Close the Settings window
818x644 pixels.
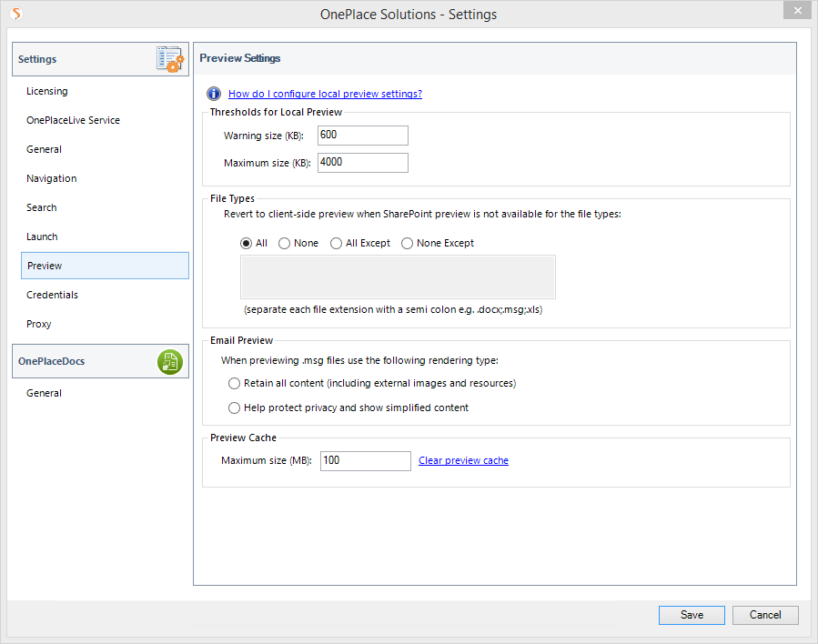tap(797, 10)
